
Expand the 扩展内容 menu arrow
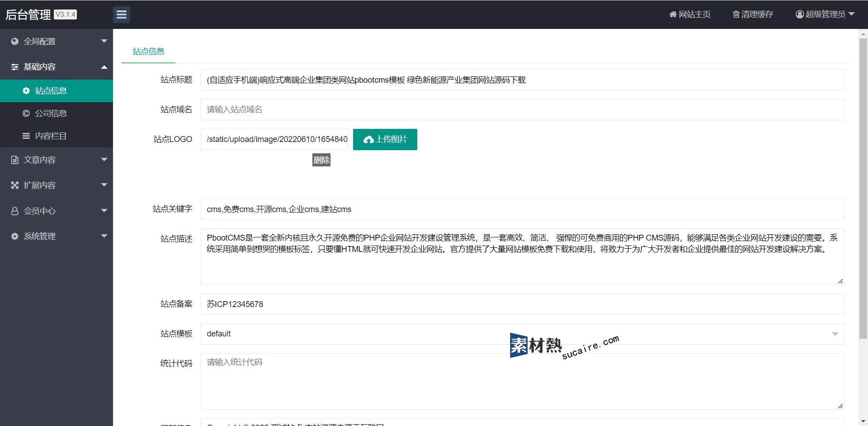pos(104,185)
